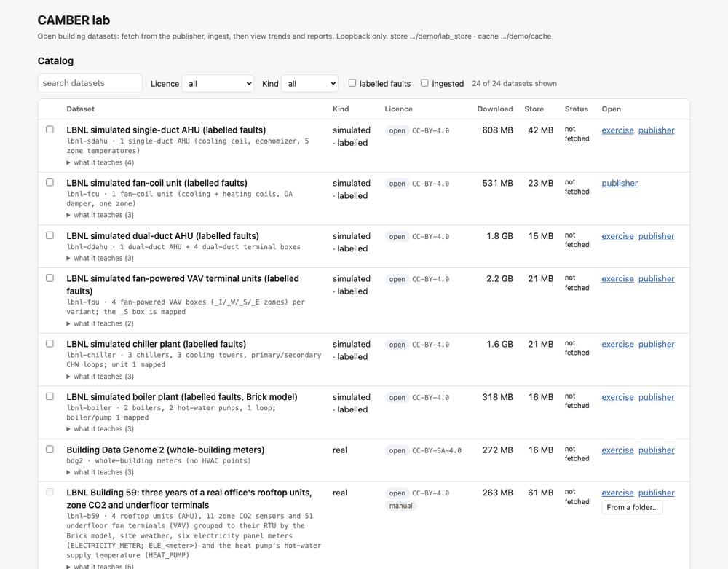
Task: Open the publisher link for chiller plant
Action: pyautogui.click(x=656, y=345)
